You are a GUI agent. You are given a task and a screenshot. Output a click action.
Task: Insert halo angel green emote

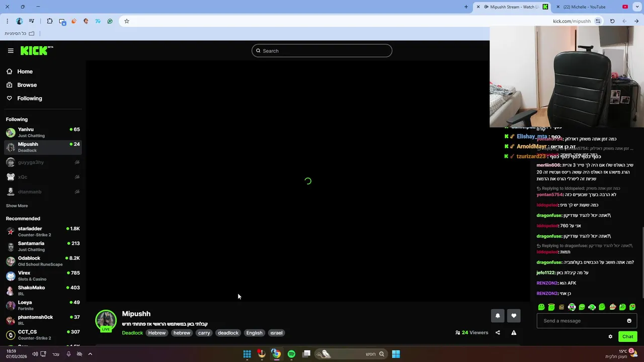click(551, 307)
